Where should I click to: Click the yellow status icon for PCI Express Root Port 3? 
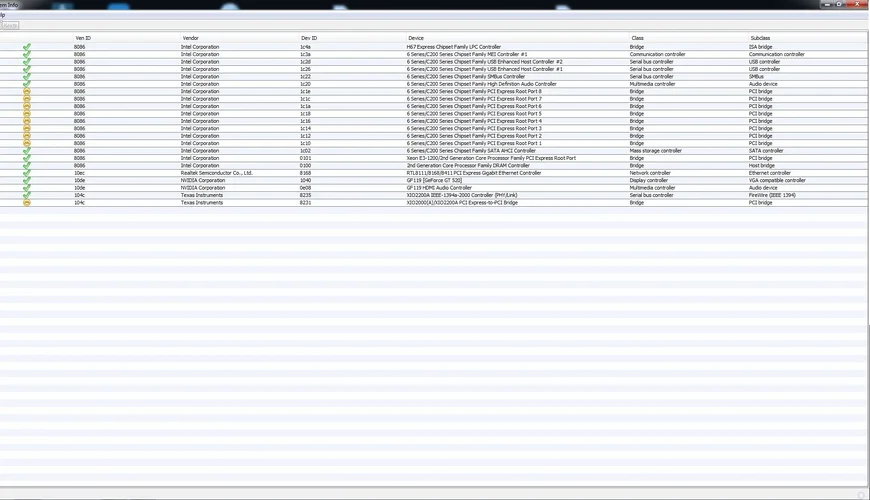click(27, 128)
